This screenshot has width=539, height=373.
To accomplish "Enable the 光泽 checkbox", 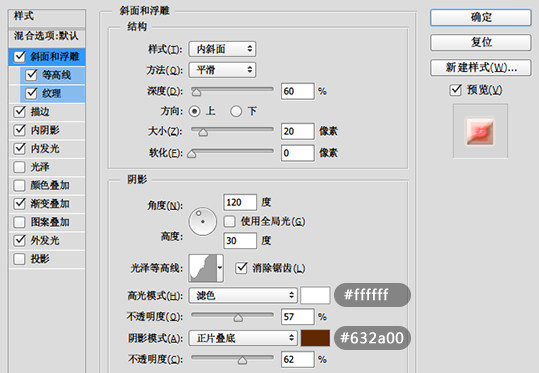I will [x=20, y=167].
